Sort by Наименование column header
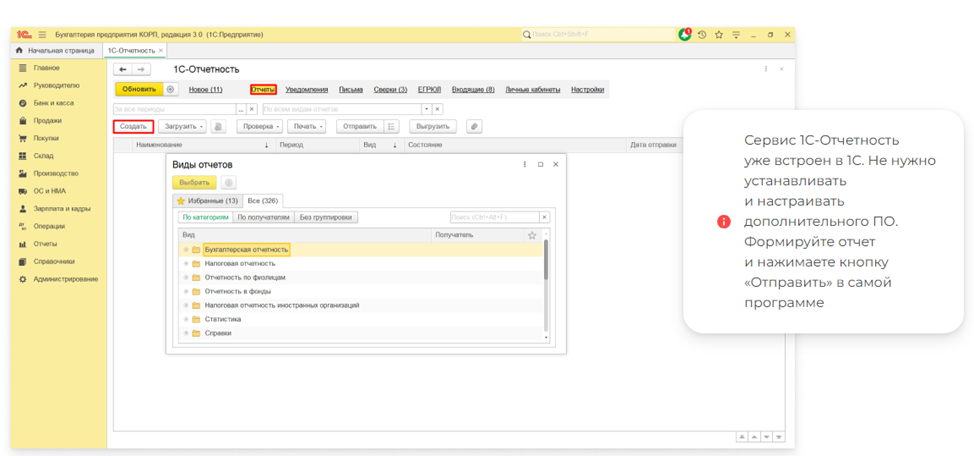Viewport: 974px width, 456px height. [203, 145]
